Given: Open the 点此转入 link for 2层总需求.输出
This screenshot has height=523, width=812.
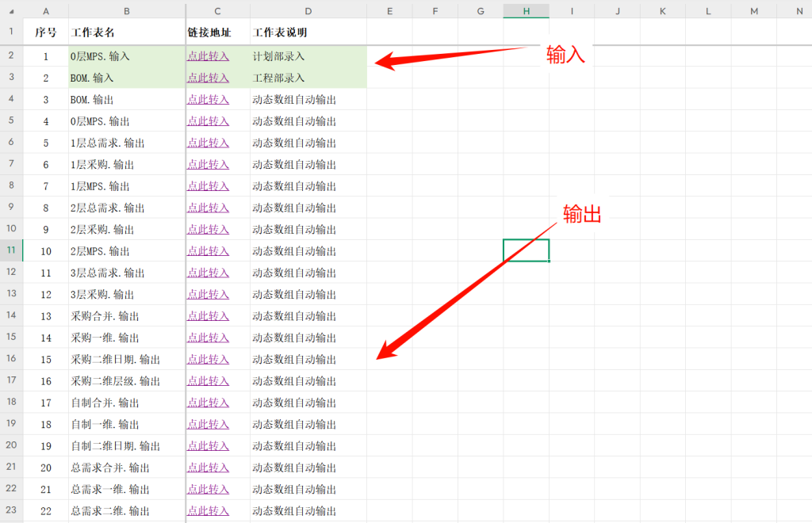Looking at the screenshot, I should [208, 208].
